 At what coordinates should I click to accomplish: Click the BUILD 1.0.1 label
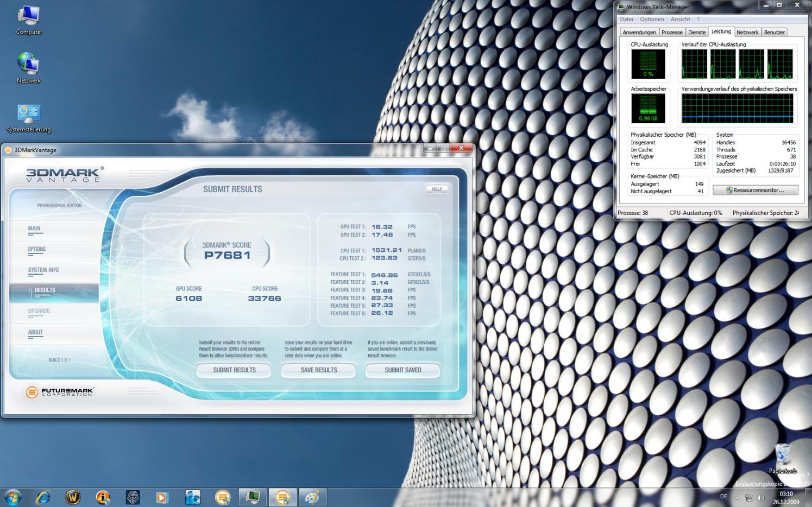(59, 360)
